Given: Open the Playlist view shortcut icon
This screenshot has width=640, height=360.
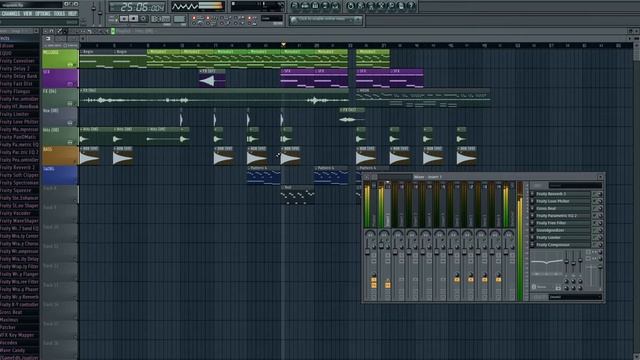Looking at the screenshot, I should click(x=295, y=6).
